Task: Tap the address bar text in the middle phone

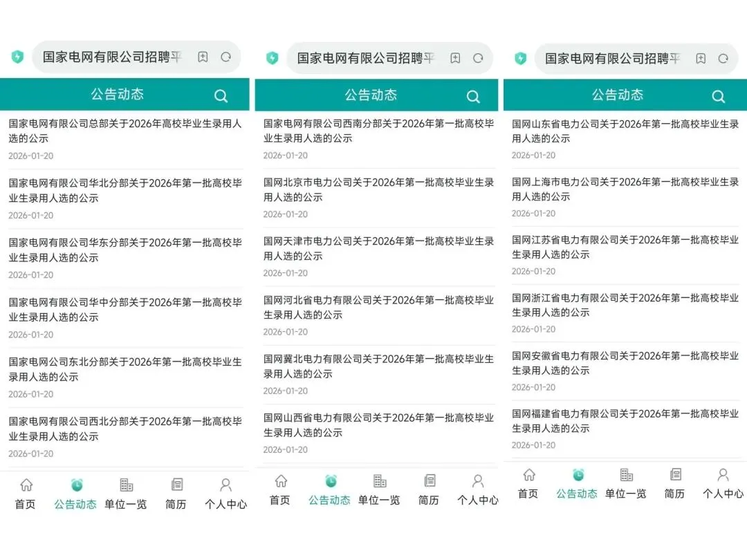Action: pyautogui.click(x=366, y=58)
